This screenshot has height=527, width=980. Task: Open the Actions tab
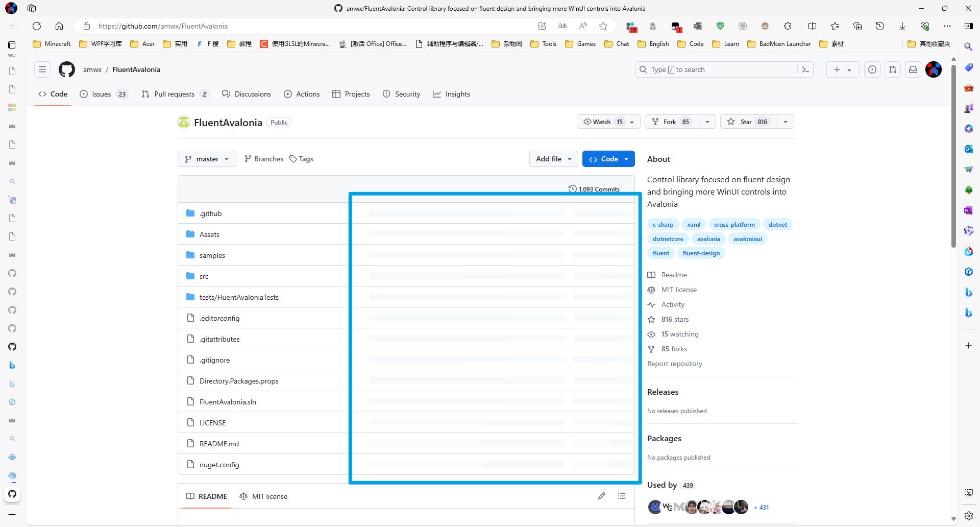pyautogui.click(x=302, y=94)
